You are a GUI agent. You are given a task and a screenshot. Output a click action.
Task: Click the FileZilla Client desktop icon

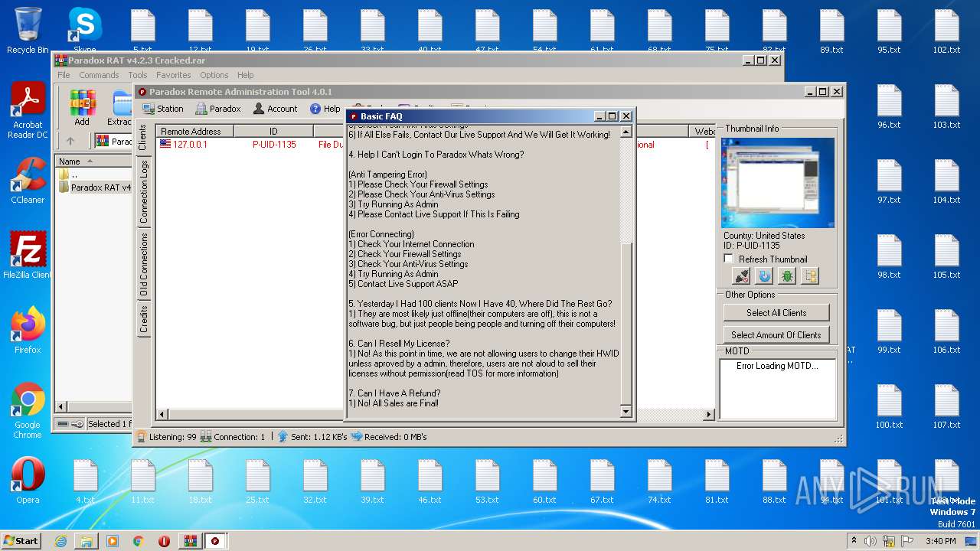coord(28,256)
